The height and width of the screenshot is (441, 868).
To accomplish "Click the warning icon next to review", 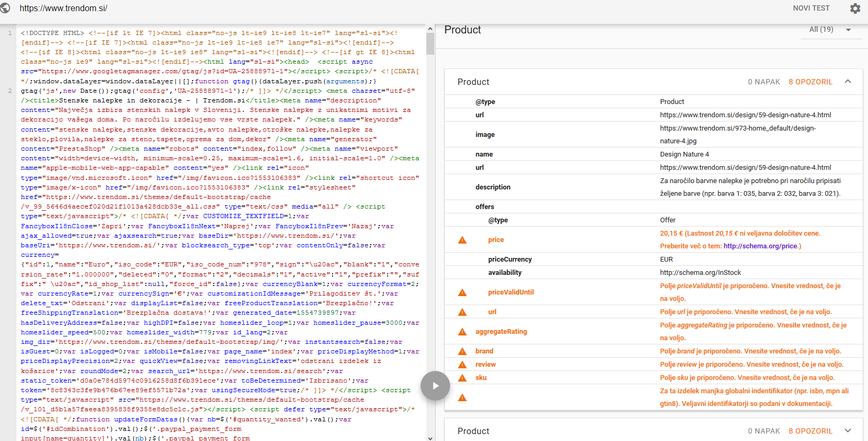I will coord(462,365).
